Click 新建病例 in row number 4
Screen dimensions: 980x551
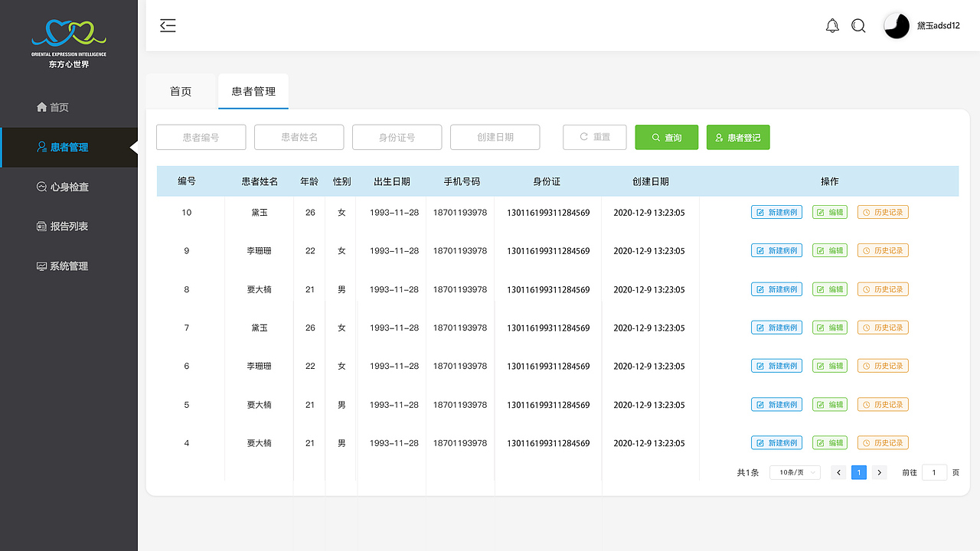[776, 442]
